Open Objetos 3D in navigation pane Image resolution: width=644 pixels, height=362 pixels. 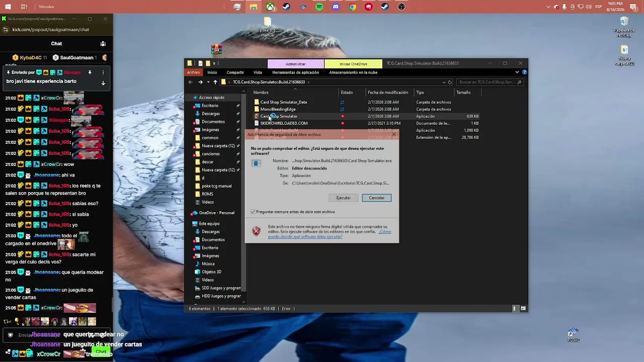[211, 272]
